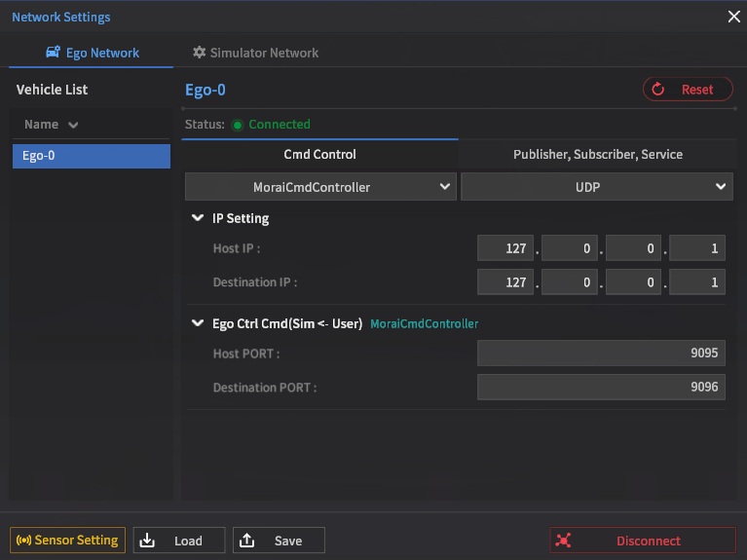Collapse the Ego Ctrl Cmd section

(199, 323)
